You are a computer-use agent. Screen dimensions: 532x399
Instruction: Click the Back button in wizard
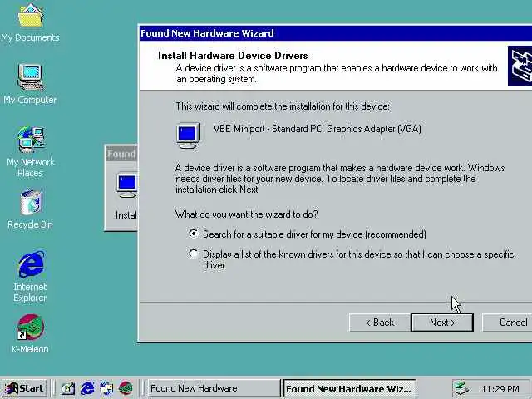pos(380,323)
